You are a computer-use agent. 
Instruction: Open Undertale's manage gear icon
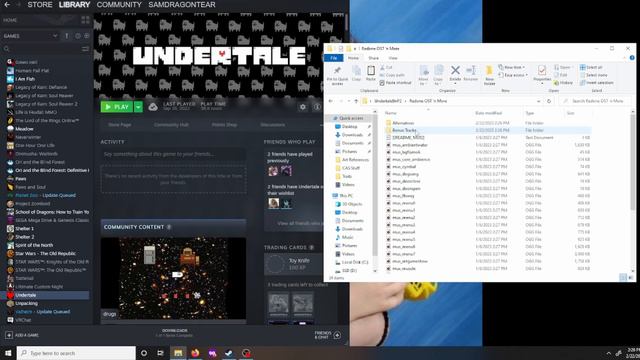coord(302,107)
